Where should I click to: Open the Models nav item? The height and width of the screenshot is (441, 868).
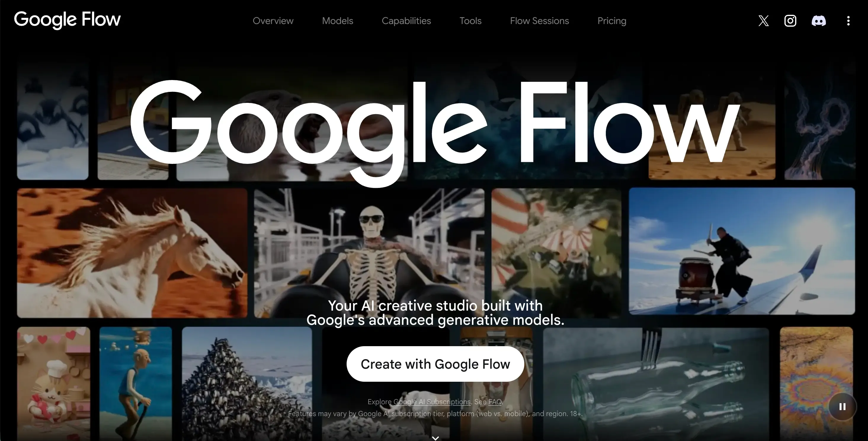337,21
